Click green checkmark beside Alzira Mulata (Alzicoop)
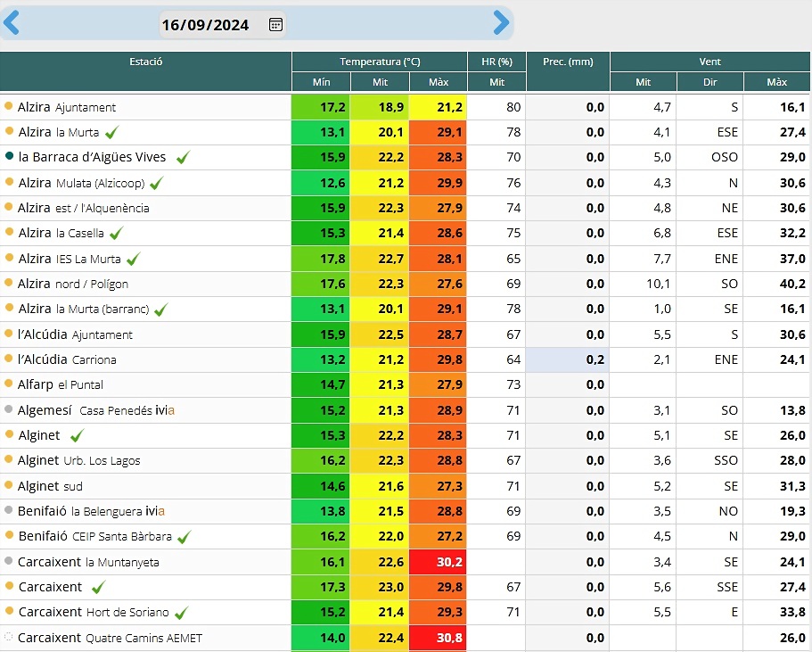Viewport: 812px width, 652px height. 156,183
